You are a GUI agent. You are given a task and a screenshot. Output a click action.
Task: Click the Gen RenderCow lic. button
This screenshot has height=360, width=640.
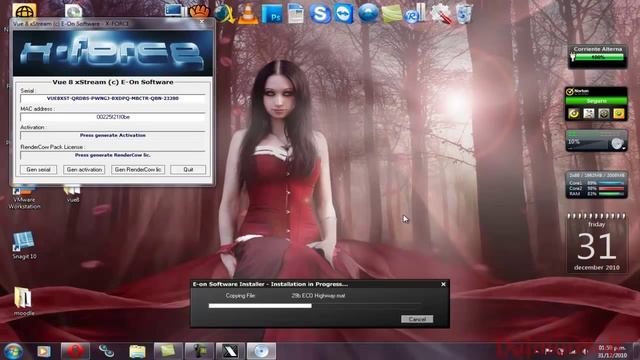(x=138, y=169)
